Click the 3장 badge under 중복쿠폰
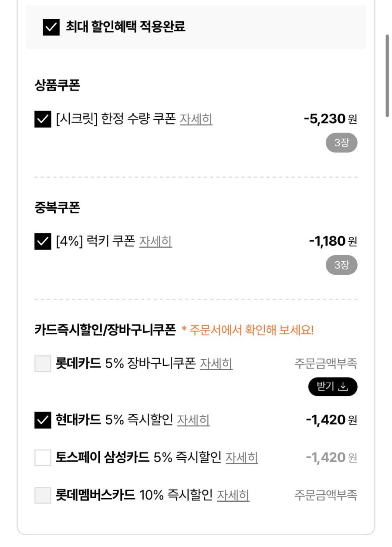This screenshot has height=547, width=392. click(x=341, y=266)
